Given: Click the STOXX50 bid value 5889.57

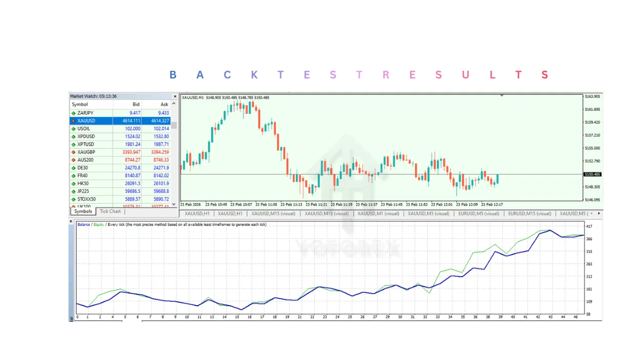Looking at the screenshot, I should [133, 199].
